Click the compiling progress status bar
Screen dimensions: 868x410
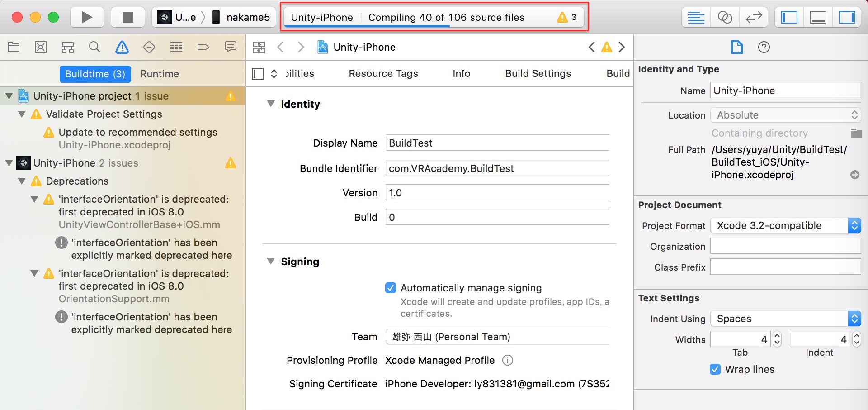coord(434,18)
